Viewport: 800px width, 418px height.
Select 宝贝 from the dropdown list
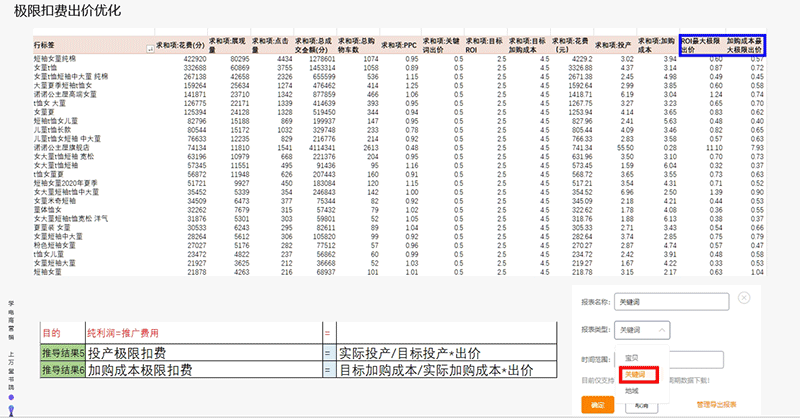coord(631,356)
